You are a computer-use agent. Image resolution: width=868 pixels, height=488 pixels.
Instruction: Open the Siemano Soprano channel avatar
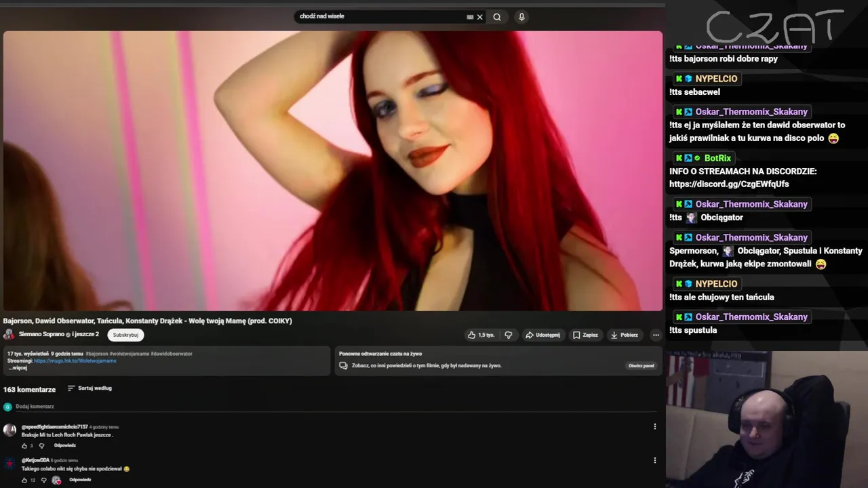pos(9,334)
